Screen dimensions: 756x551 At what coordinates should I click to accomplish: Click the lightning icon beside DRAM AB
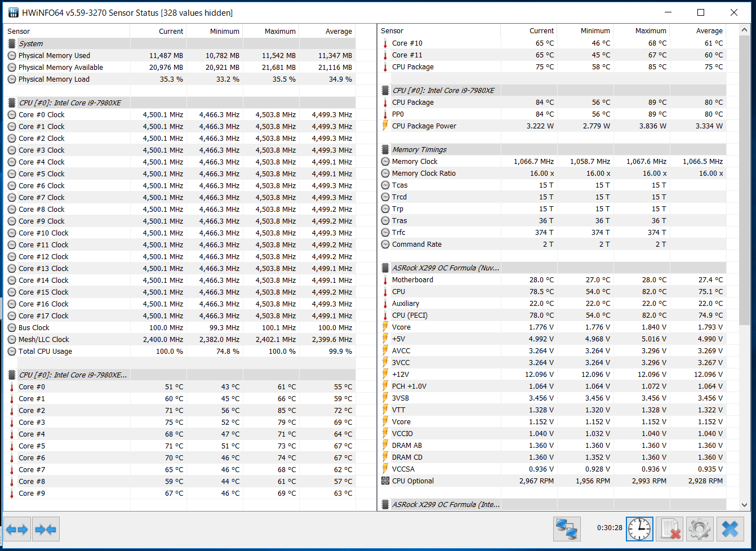pos(385,445)
